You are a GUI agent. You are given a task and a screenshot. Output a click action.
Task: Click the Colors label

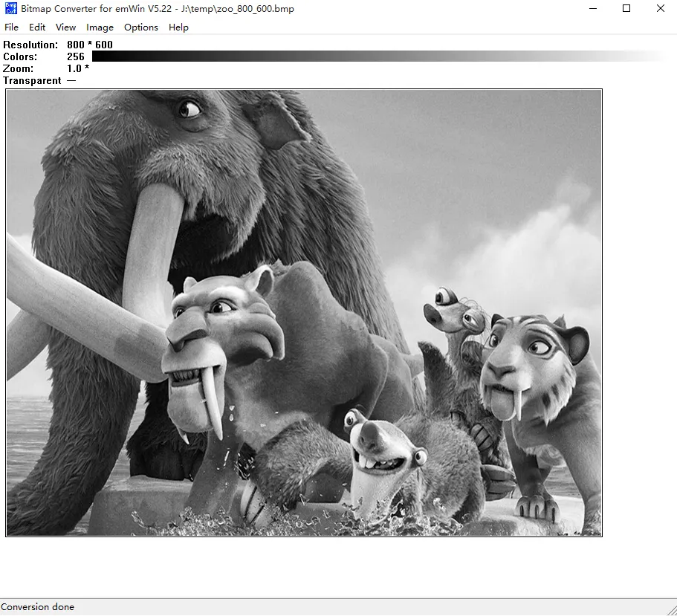pos(20,56)
